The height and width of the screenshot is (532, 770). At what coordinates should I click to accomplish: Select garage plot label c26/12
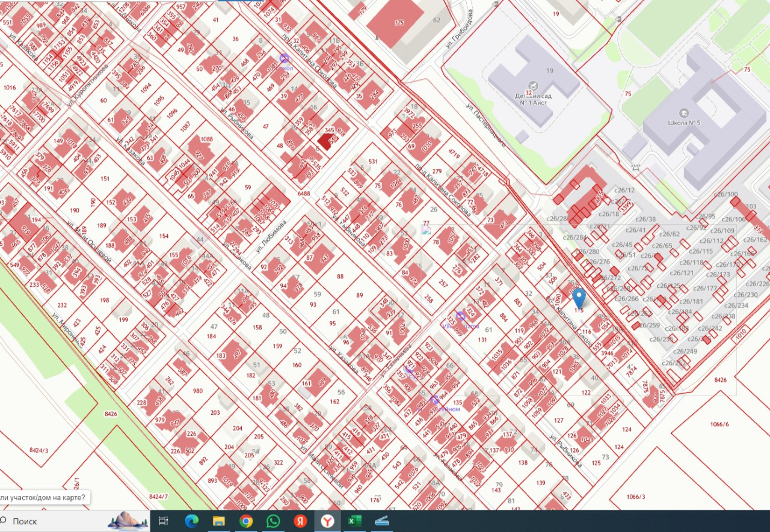tap(624, 190)
